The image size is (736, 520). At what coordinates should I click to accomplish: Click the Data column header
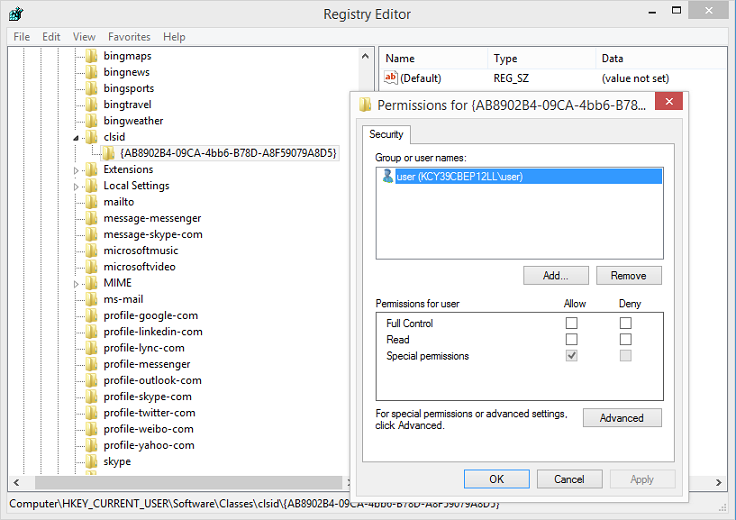[661, 58]
